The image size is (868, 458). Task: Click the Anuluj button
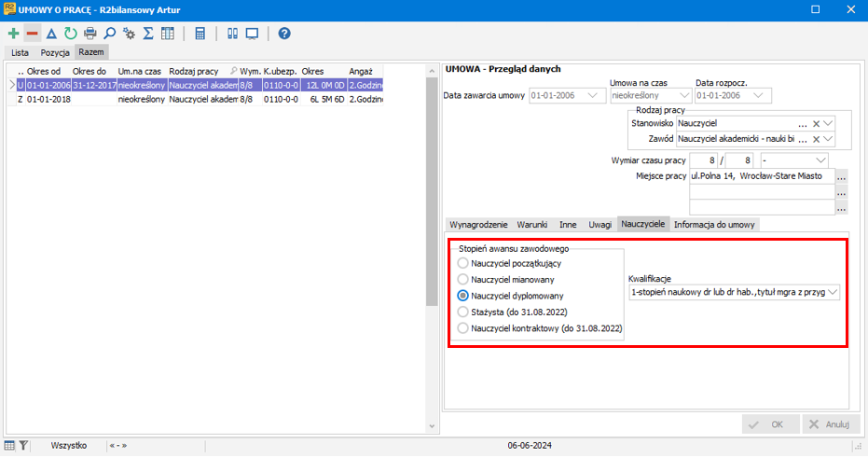point(831,424)
